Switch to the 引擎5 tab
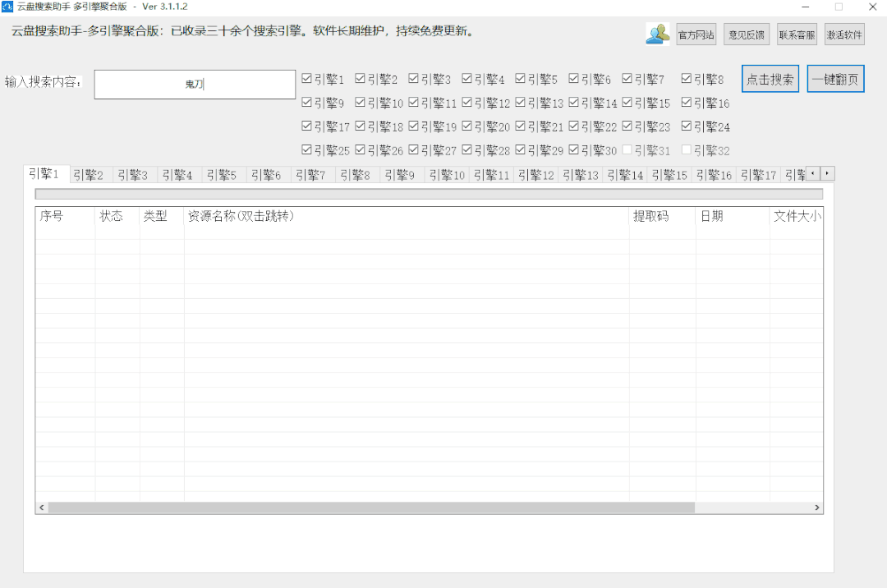 (221, 175)
